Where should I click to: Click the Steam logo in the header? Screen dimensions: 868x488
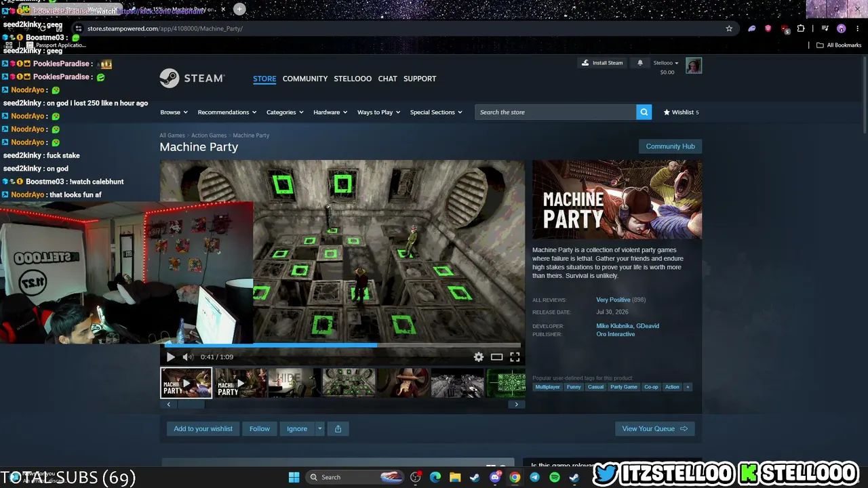tap(192, 79)
